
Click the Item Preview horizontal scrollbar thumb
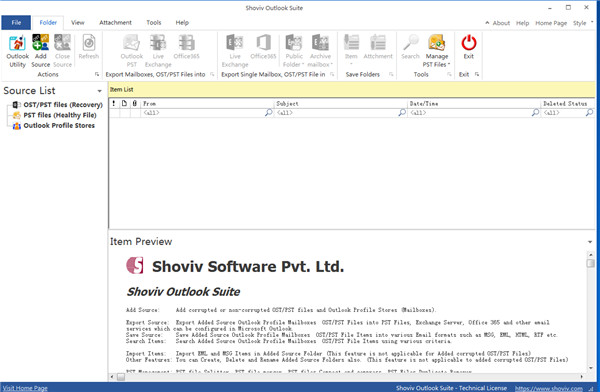[121, 377]
